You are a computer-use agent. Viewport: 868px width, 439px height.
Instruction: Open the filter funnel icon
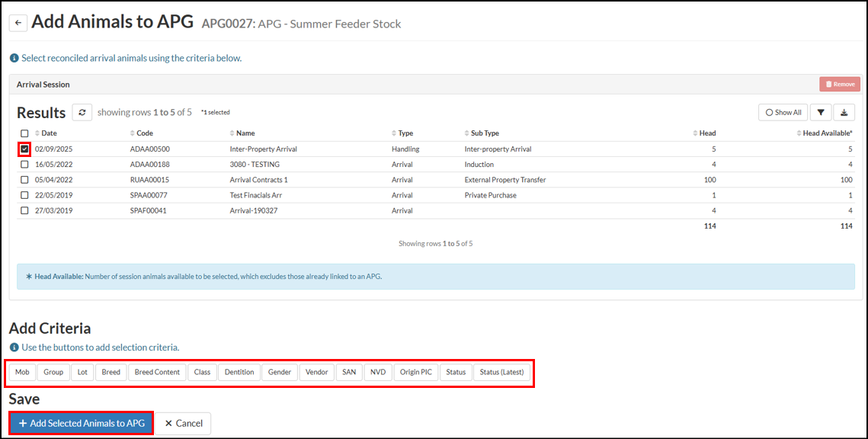(820, 112)
